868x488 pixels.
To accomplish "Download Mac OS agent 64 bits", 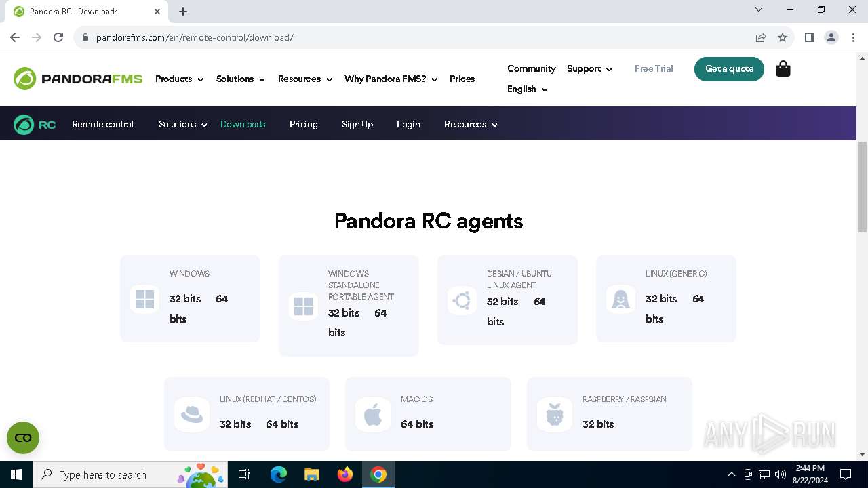I will (x=417, y=424).
